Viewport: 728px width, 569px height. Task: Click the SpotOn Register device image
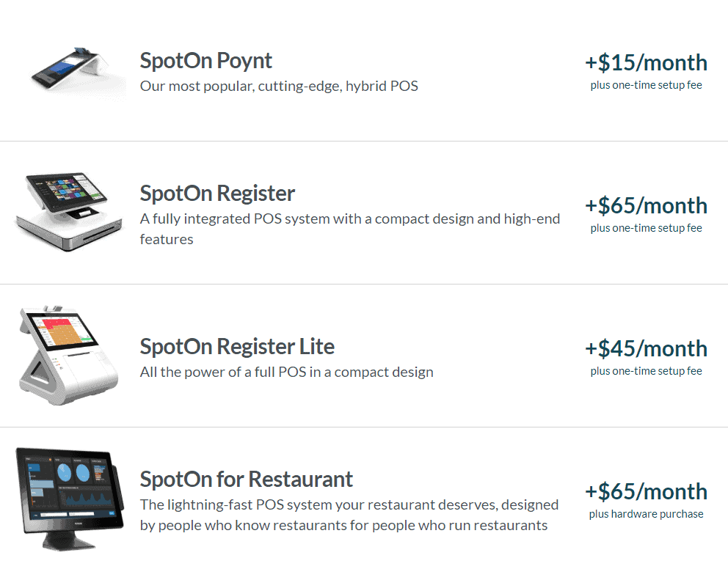(69, 212)
